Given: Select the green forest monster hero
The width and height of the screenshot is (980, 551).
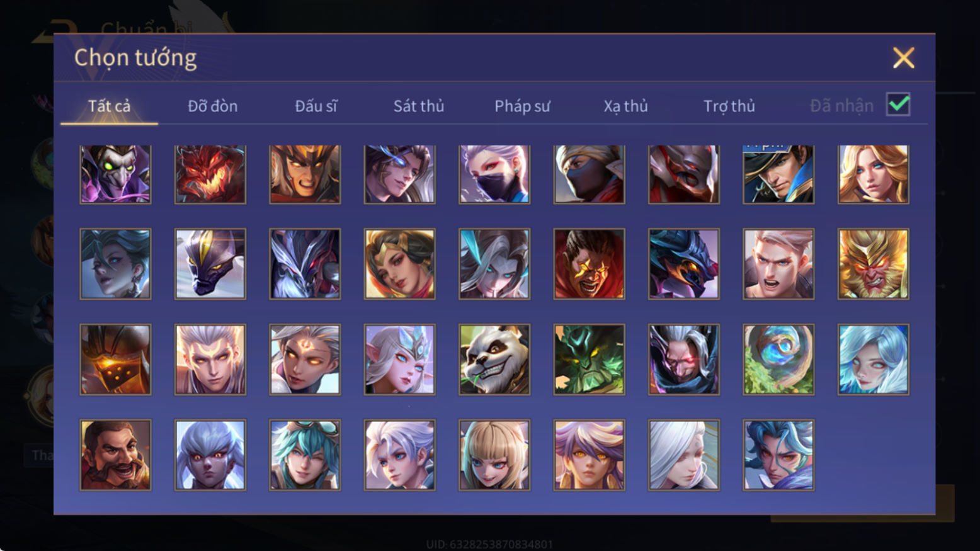Looking at the screenshot, I should pos(589,360).
